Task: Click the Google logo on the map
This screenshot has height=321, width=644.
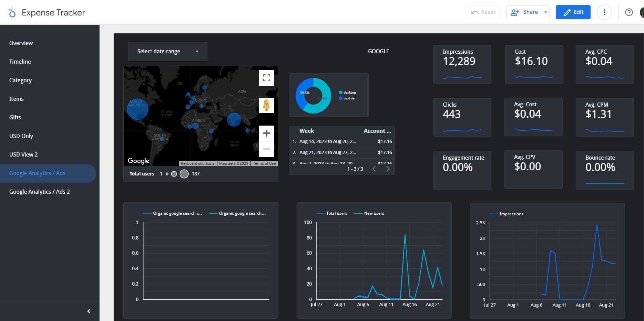Action: pos(139,161)
